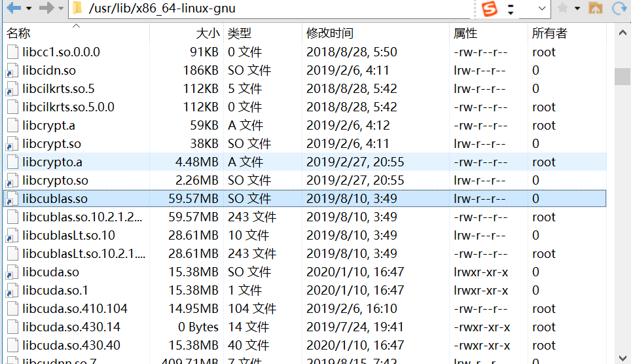The image size is (631, 364).
Task: Select the file name libcrypto.so
Action: [55, 181]
